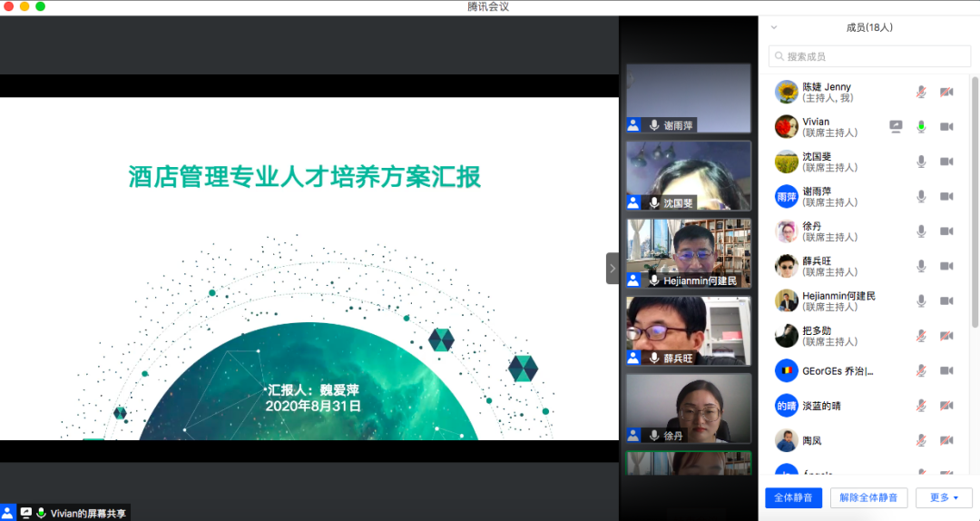Click the member list scrollbar
Screen dimensions: 980x521
(x=975, y=200)
